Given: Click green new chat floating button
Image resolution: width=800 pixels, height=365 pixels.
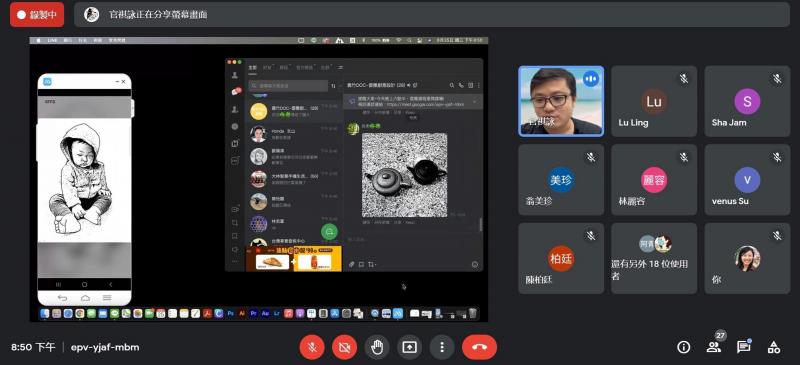Looking at the screenshot, I should tap(330, 232).
